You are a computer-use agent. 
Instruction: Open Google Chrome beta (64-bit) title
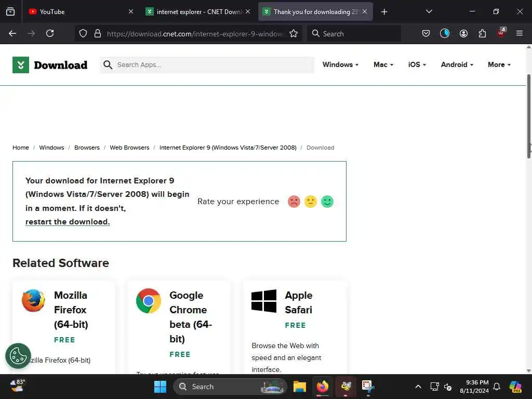(x=191, y=317)
